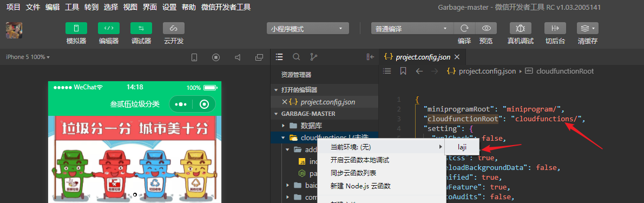This screenshot has height=203, width=644.
Task: Select 当前环境: (无) context menu item
Action: coord(382,147)
